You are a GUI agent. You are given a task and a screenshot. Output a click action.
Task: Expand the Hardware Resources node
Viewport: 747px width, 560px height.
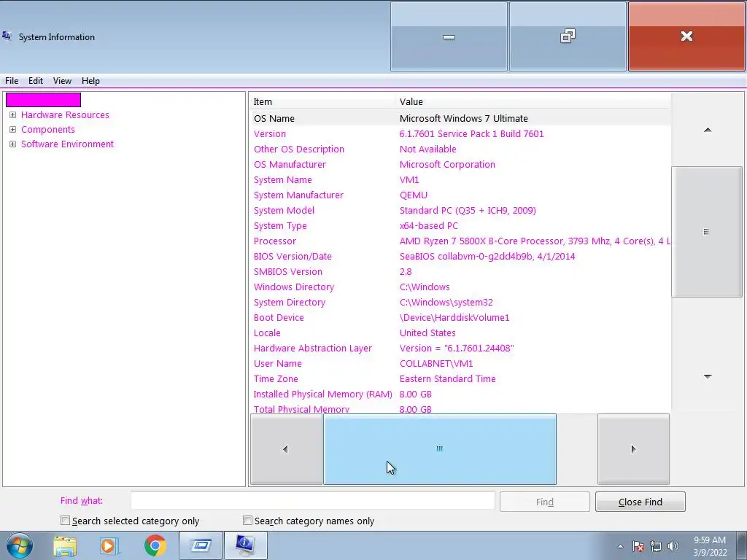(x=13, y=114)
